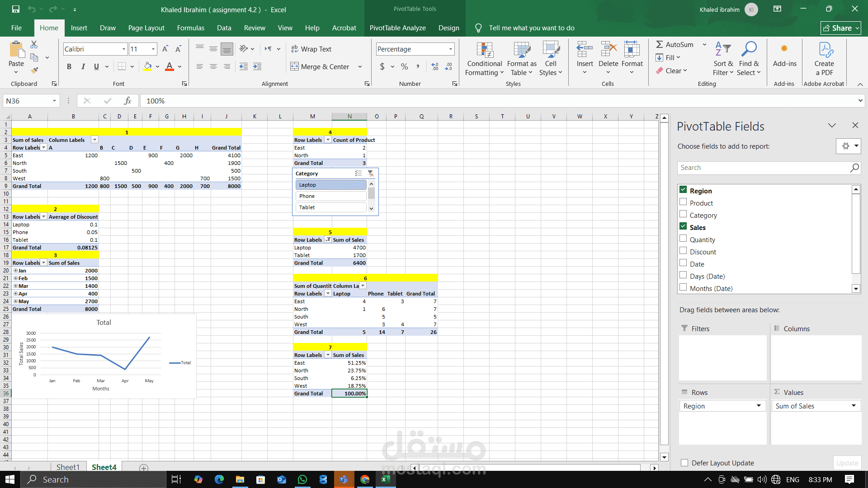Screen dimensions: 868x488
Task: Click Increase Indent icon
Action: coord(257,67)
